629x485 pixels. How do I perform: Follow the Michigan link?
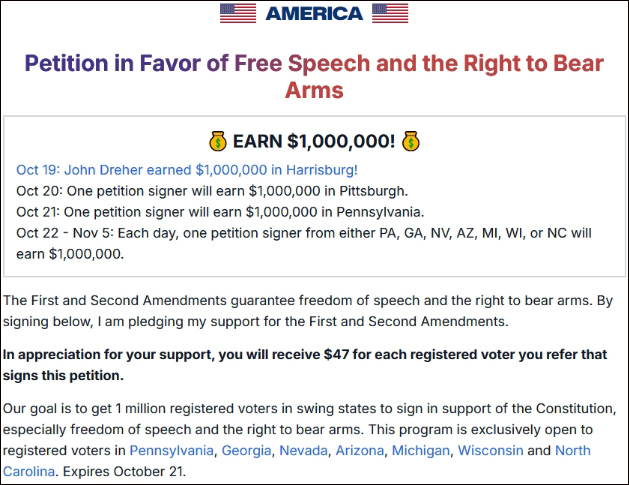coord(420,450)
